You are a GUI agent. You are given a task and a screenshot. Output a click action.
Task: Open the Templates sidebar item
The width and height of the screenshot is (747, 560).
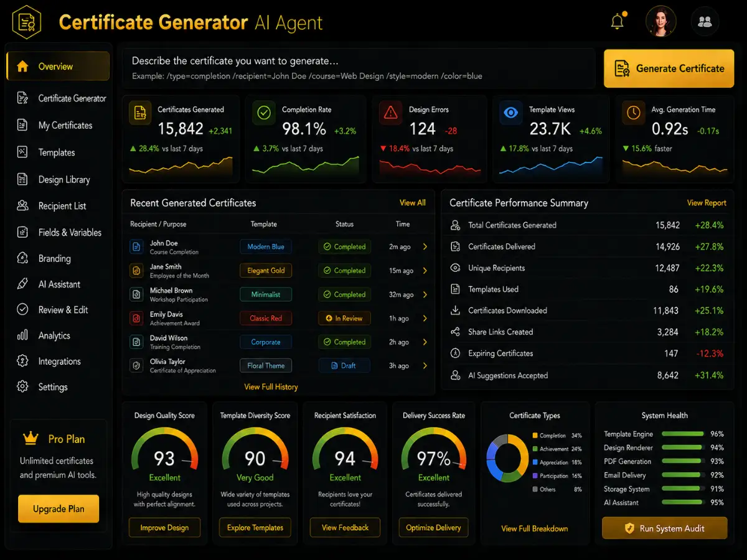pyautogui.click(x=45, y=152)
